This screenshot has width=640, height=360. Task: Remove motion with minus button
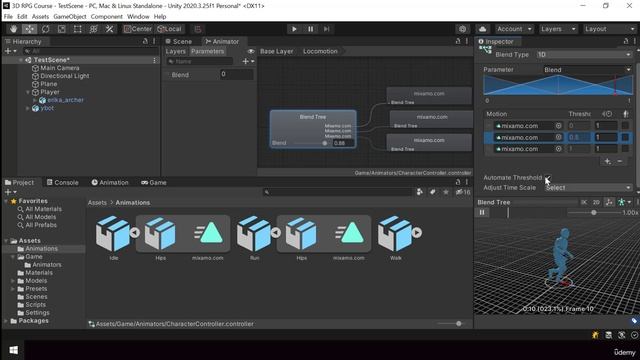(620, 161)
